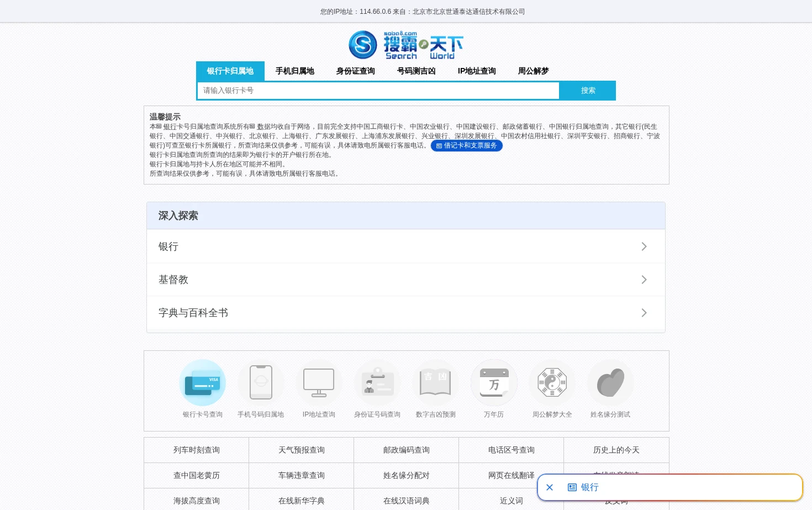This screenshot has width=812, height=510.
Task: Open the 电话区号查询 link
Action: click(x=512, y=450)
